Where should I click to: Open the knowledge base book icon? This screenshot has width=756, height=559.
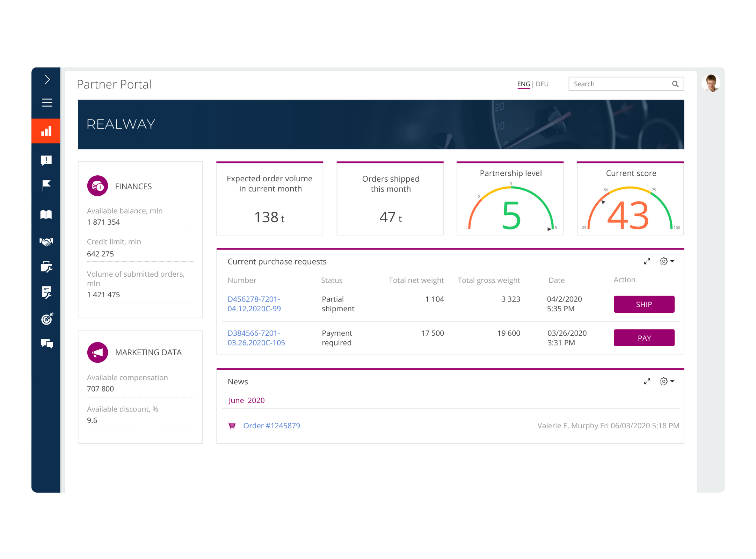[x=46, y=214]
